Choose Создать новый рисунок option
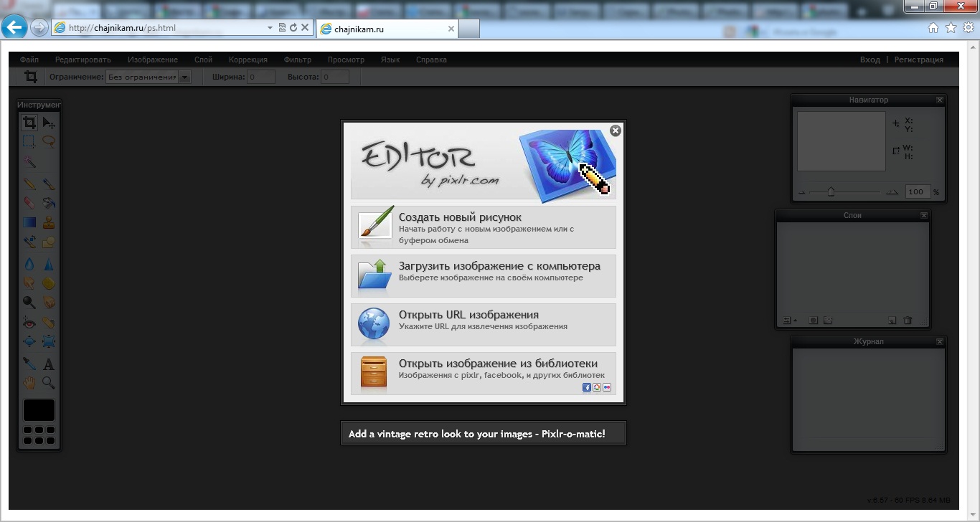 [x=484, y=227]
